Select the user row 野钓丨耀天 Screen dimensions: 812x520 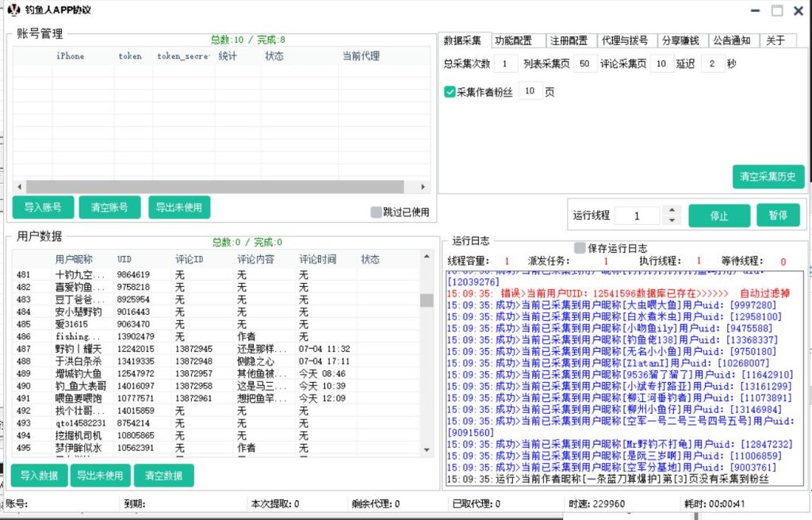point(79,349)
